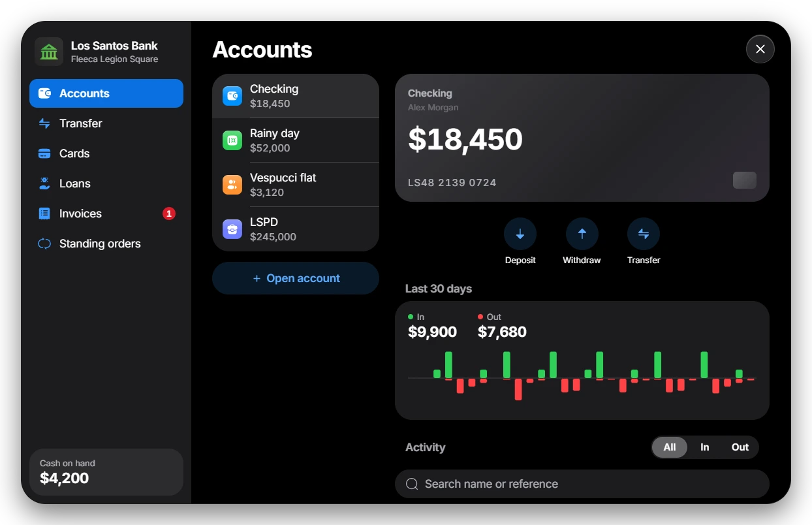Click the orange Vespucci flat account icon
Image resolution: width=812 pixels, height=525 pixels.
232,185
